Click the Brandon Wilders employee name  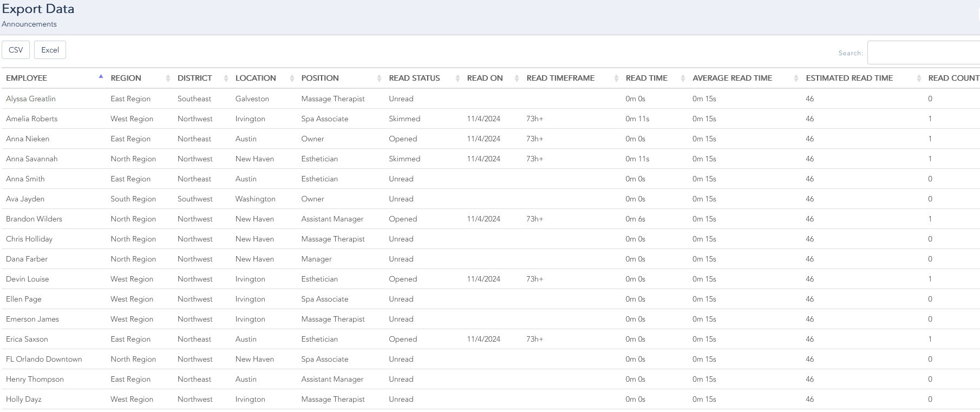coord(34,219)
